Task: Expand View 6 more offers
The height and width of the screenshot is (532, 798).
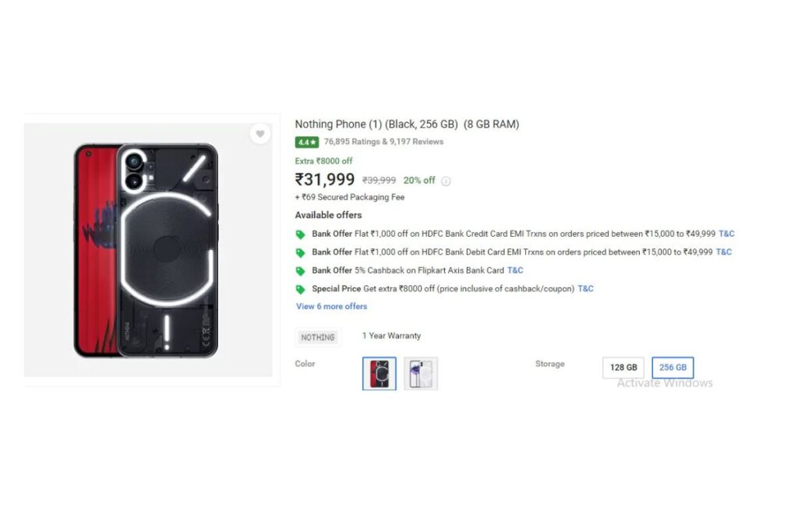Action: [331, 306]
